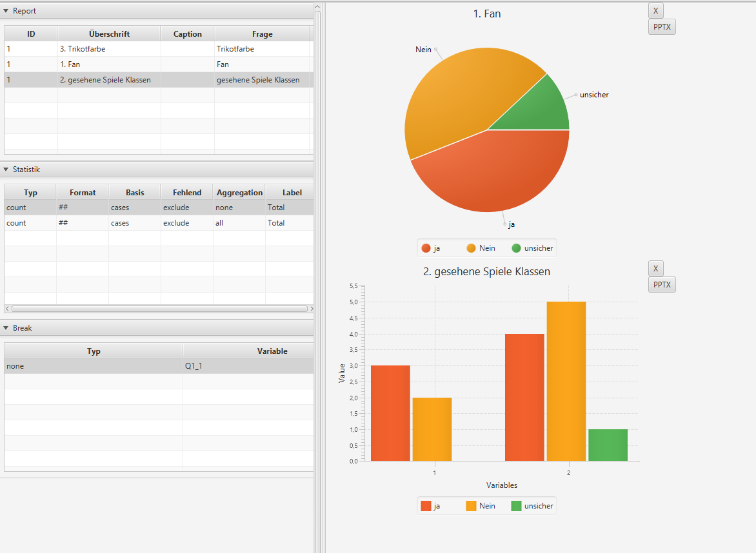Sort Report table by ID column header

coord(31,34)
